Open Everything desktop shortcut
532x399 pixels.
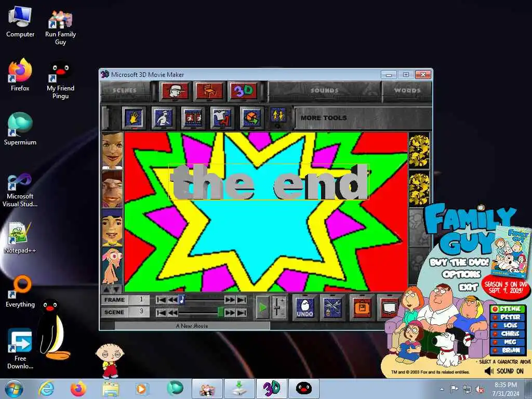click(x=20, y=291)
